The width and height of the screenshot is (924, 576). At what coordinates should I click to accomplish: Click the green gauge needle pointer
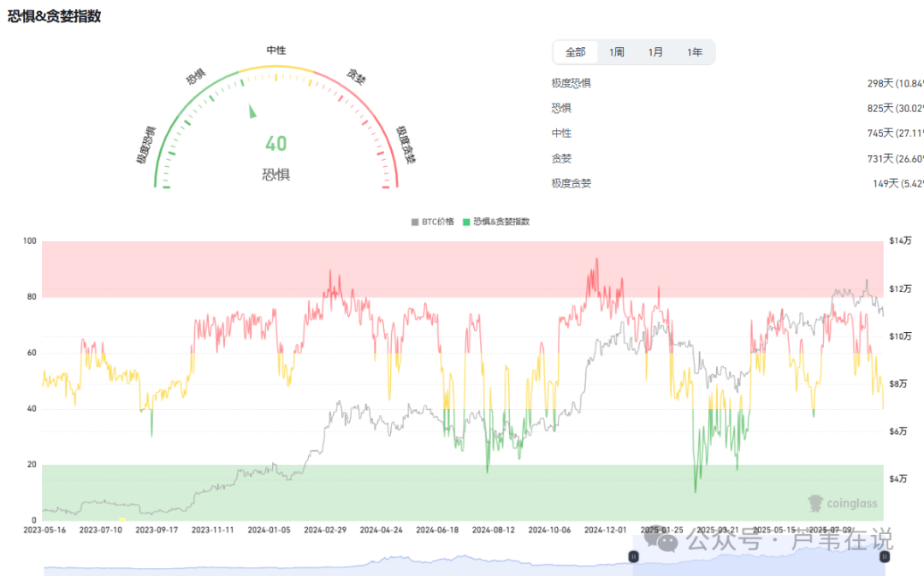point(252,111)
